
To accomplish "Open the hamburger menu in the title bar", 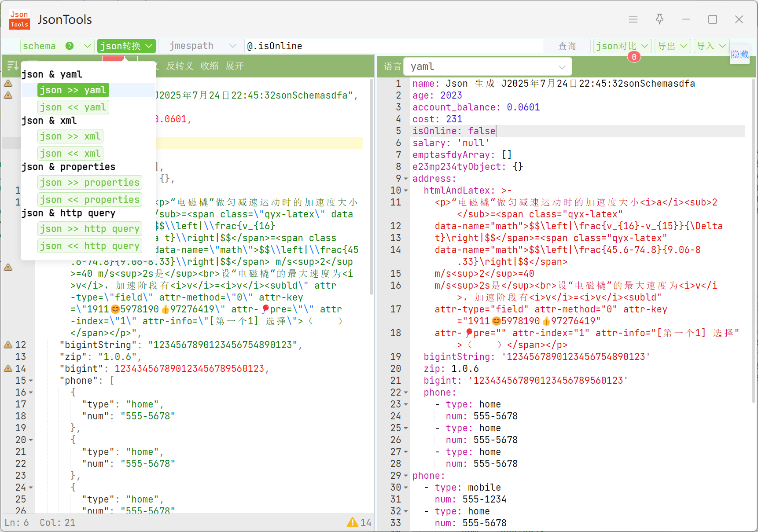I will coord(633,19).
